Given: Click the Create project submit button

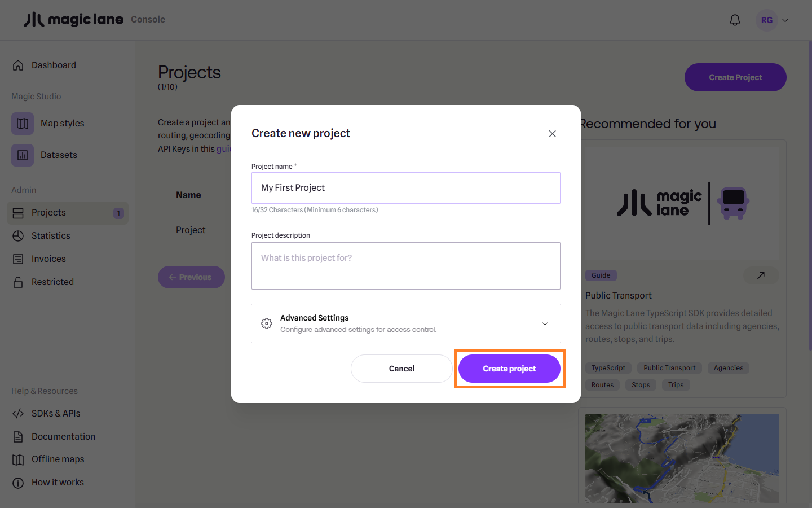Looking at the screenshot, I should 509,369.
